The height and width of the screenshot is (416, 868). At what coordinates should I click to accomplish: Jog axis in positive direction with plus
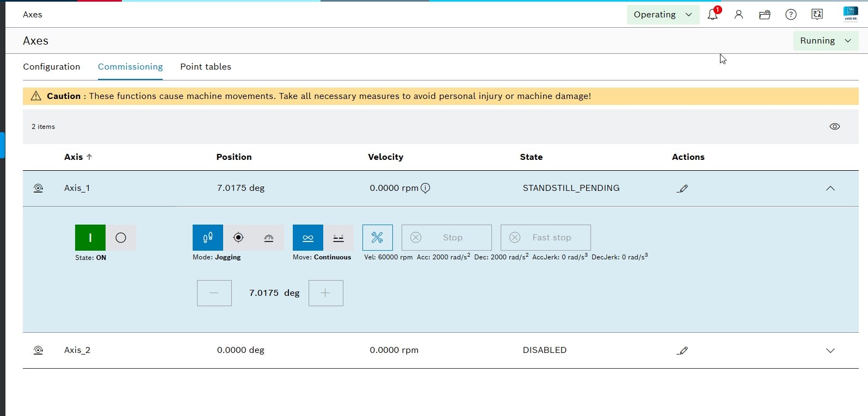[x=325, y=293]
